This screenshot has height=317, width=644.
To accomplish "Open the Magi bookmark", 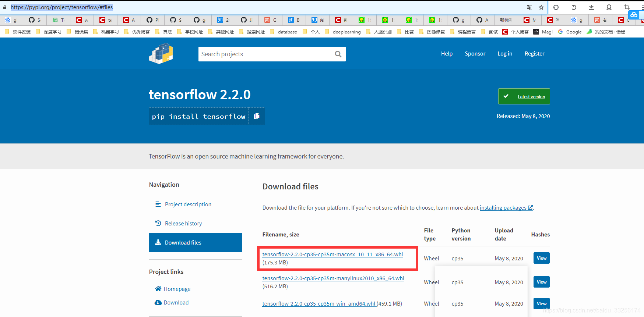I will (543, 32).
